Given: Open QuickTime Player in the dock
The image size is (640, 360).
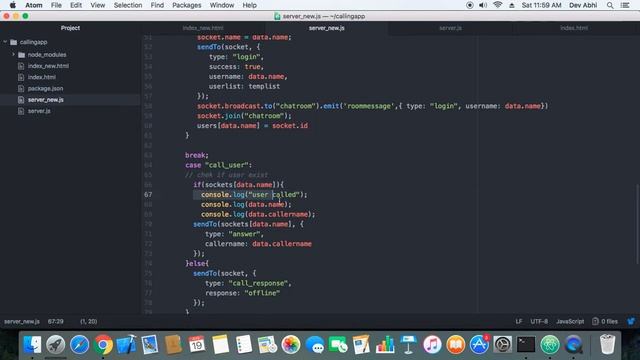Looking at the screenshot, I should pyautogui.click(x=573, y=345).
